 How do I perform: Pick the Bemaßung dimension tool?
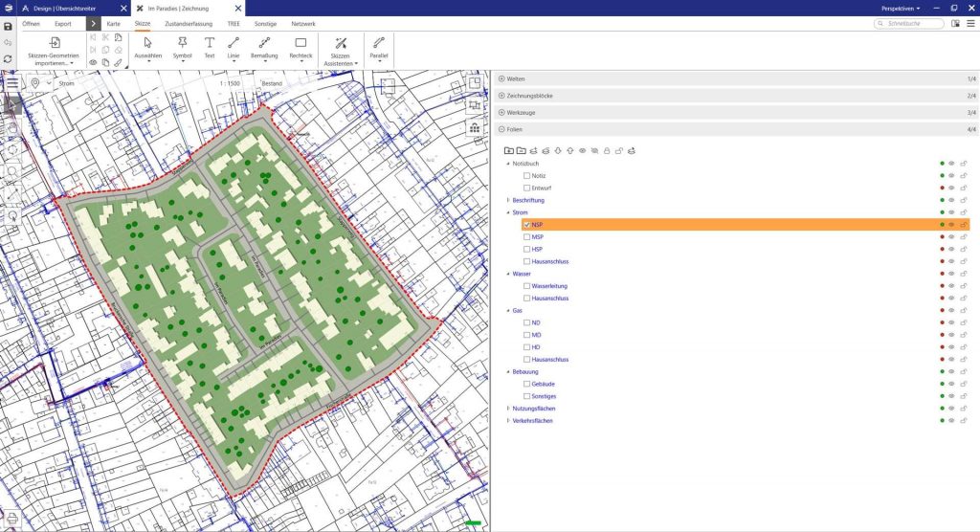tap(264, 44)
